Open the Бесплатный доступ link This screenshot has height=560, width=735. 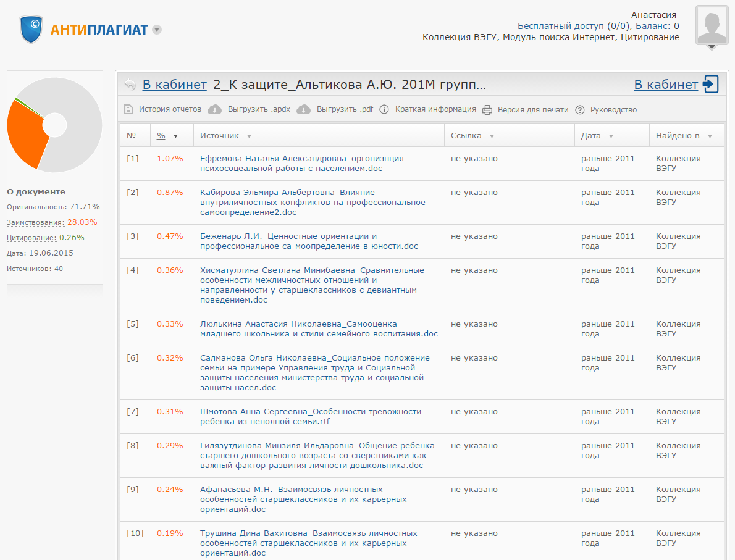560,26
